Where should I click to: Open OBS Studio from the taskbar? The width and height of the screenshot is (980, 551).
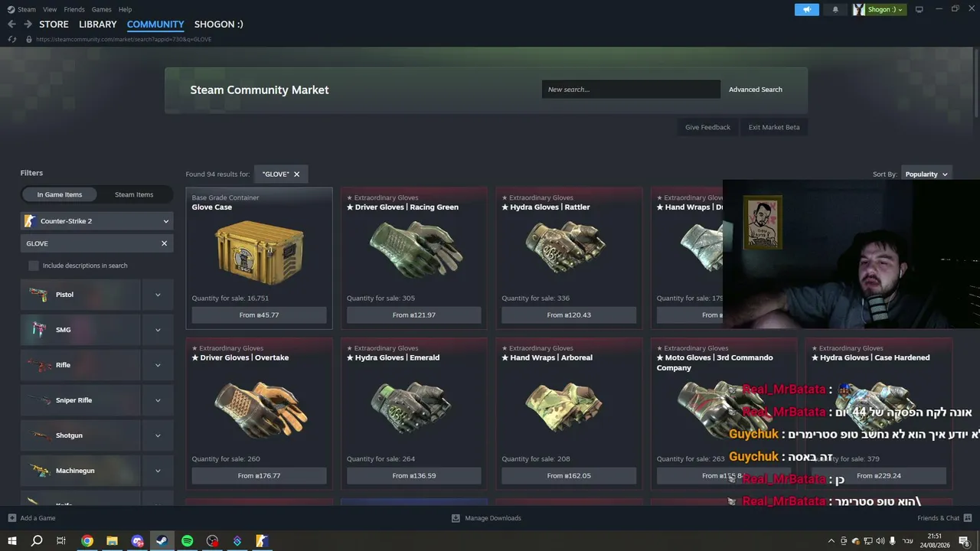point(212,541)
